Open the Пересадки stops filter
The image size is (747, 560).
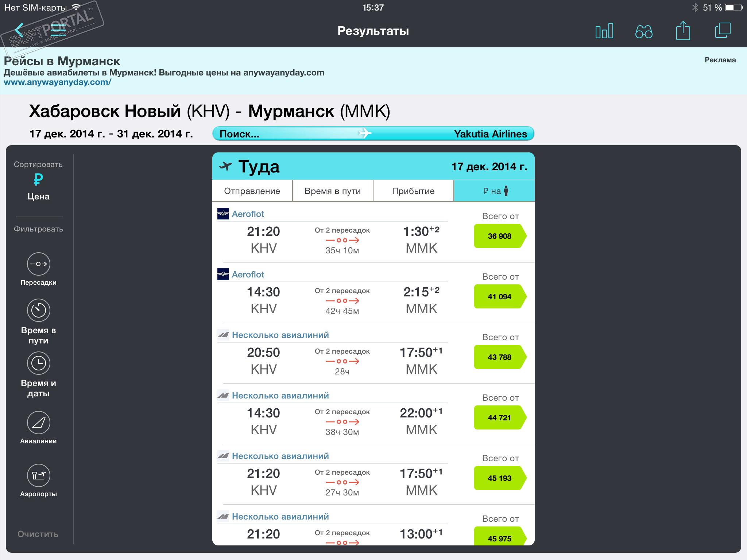tap(38, 264)
